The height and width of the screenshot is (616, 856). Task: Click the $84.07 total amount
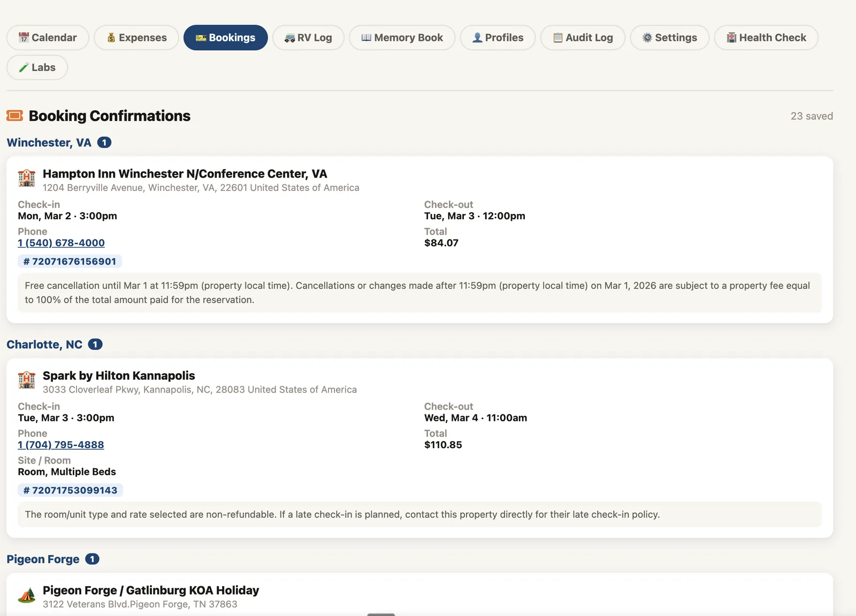click(441, 243)
